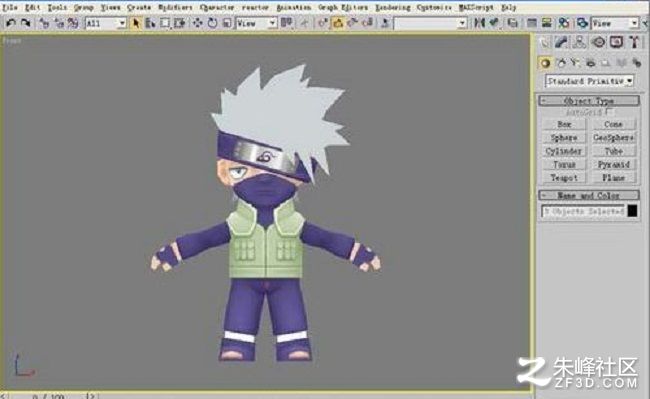
Task: Open the selection filter All dropdown
Action: coord(106,23)
